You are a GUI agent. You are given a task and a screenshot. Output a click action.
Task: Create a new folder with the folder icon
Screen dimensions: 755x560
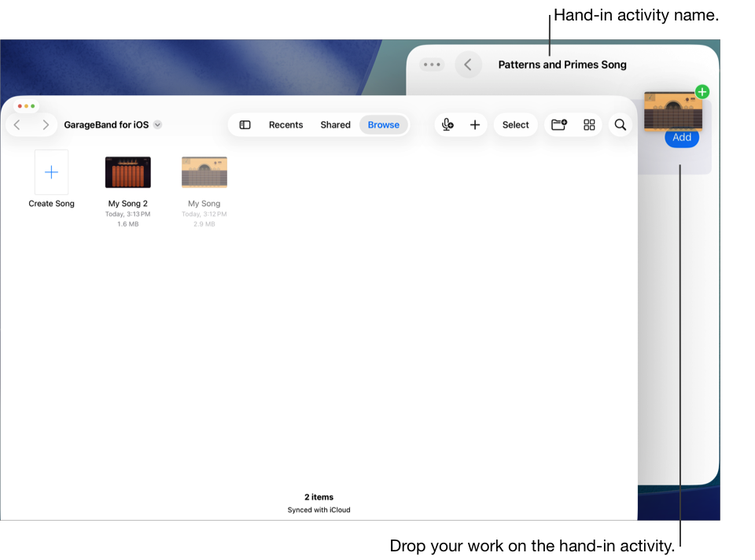click(x=558, y=124)
